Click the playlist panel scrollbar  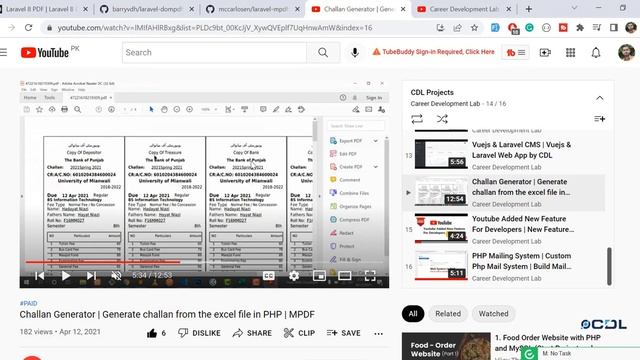pyautogui.click(x=609, y=266)
